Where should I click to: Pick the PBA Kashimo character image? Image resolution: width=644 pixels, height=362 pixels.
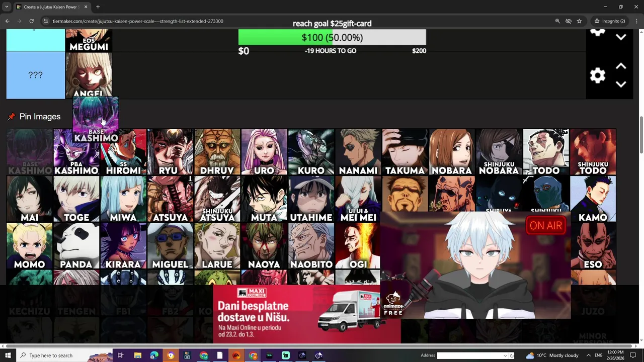pos(76,152)
